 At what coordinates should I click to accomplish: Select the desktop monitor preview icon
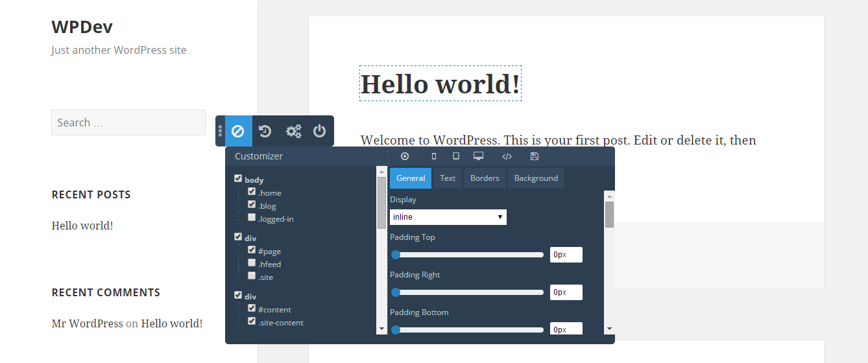[x=479, y=156]
